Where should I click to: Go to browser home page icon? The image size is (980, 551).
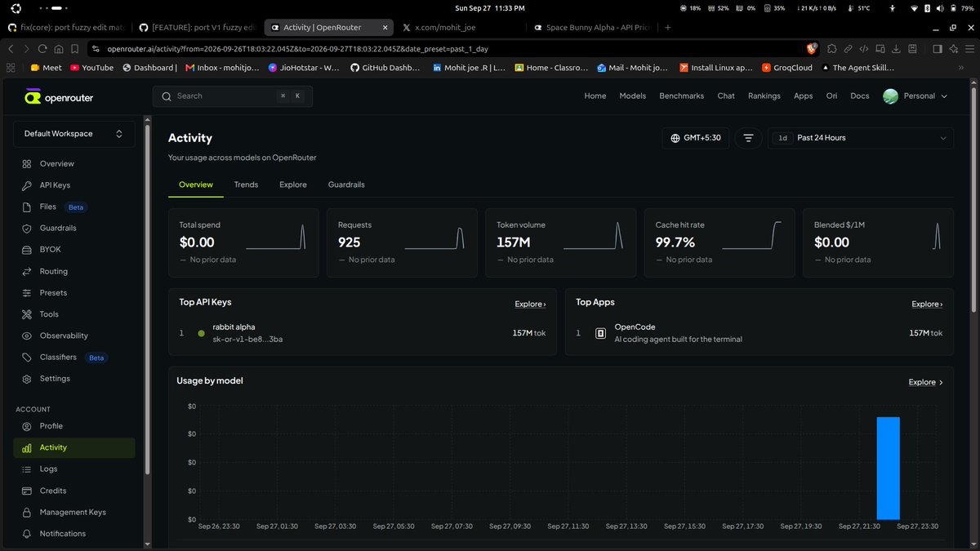(57, 49)
